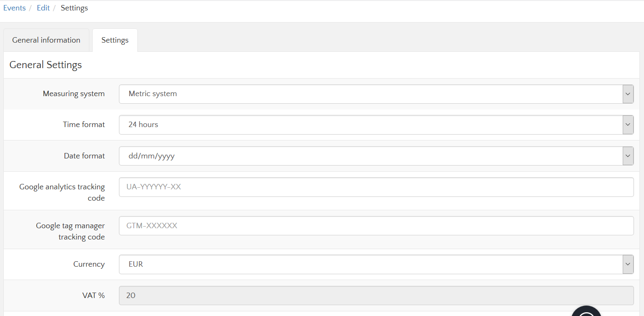
Task: Open the Currency dropdown showing EUR
Action: [376, 264]
